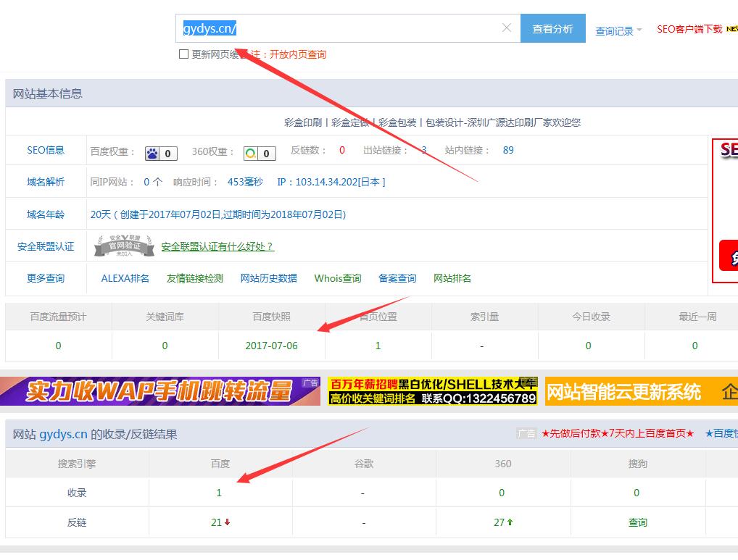Click the Baidu 反链 value 21
The width and height of the screenshot is (738, 560).
tap(217, 522)
